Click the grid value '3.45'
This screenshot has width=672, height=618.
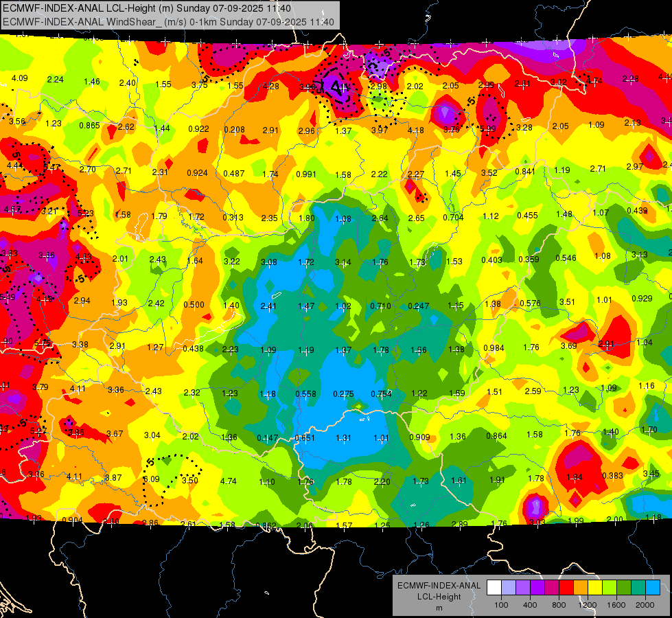651,474
